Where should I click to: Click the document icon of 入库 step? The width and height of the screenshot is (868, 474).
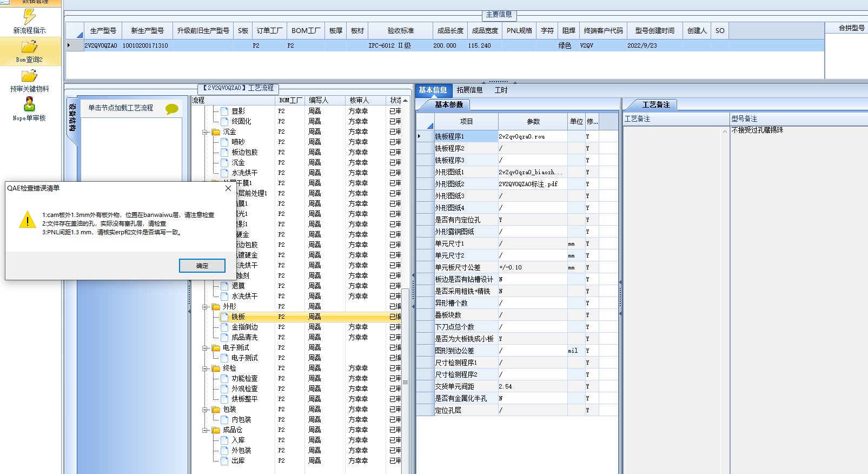[x=224, y=440]
